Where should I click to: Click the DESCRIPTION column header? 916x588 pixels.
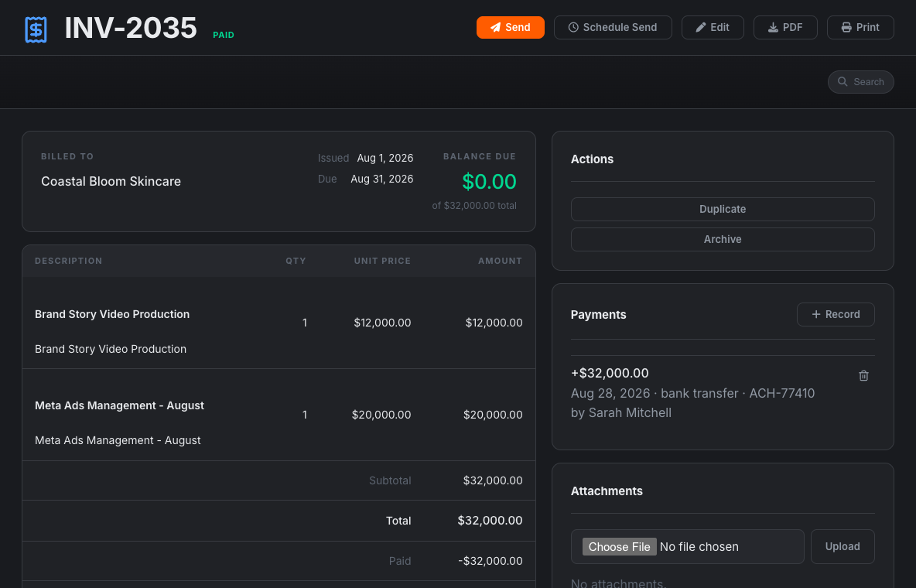pos(68,261)
